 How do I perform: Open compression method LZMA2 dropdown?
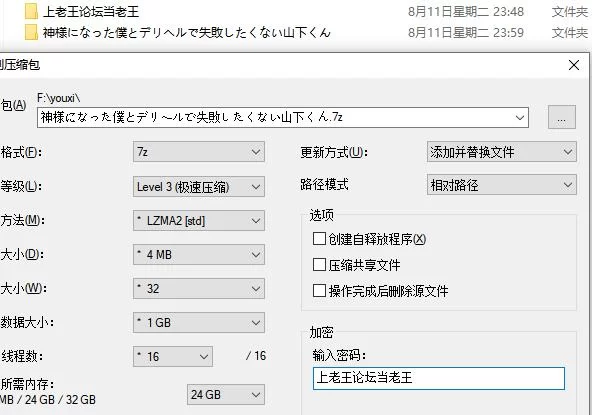coord(199,221)
